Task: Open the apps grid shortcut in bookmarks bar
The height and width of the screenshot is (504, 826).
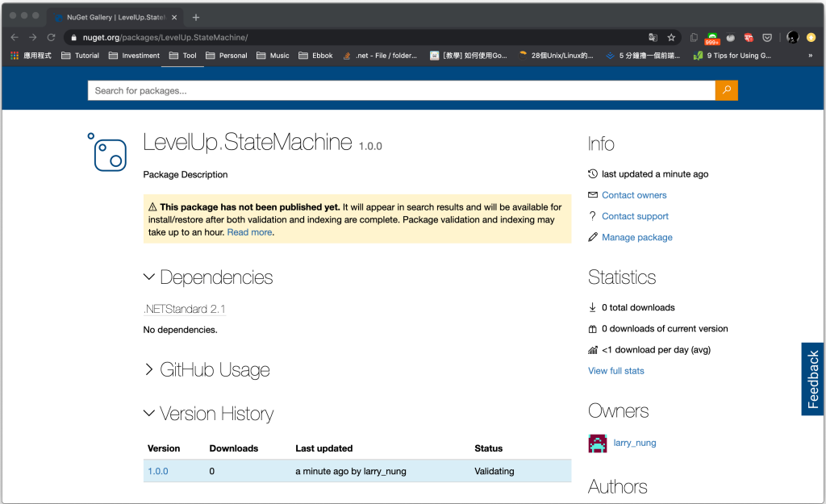Action: coord(30,56)
